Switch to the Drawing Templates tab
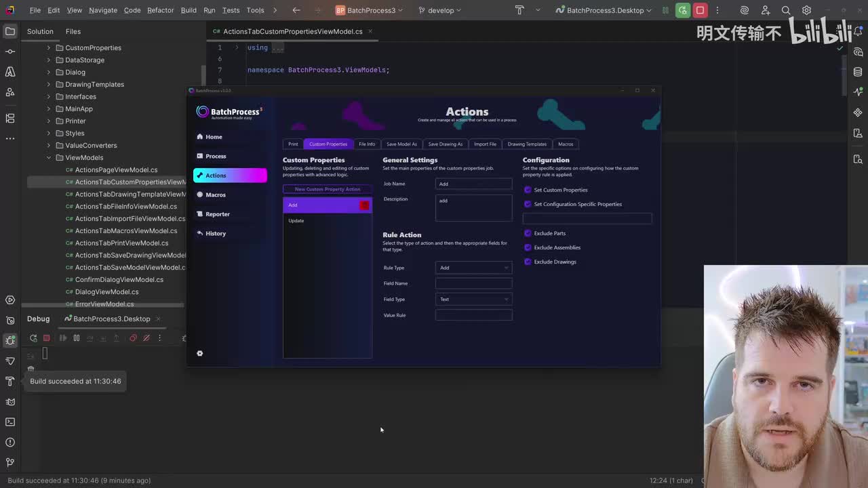This screenshot has height=488, width=868. [x=527, y=144]
